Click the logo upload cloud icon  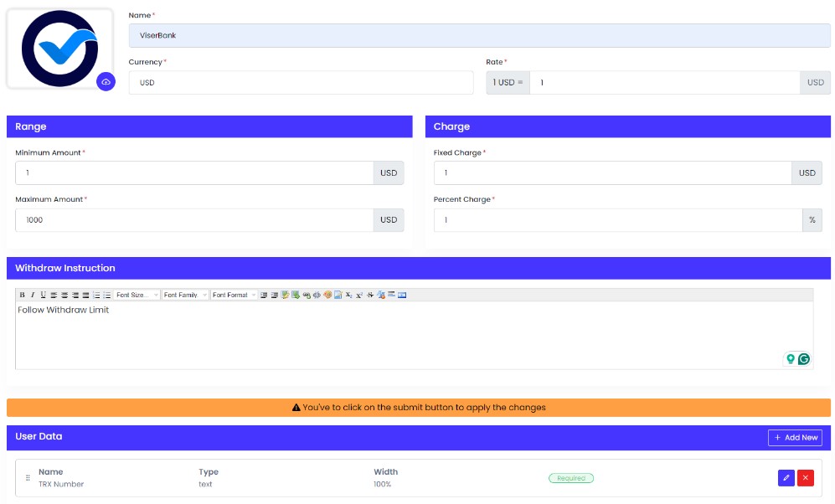click(106, 82)
